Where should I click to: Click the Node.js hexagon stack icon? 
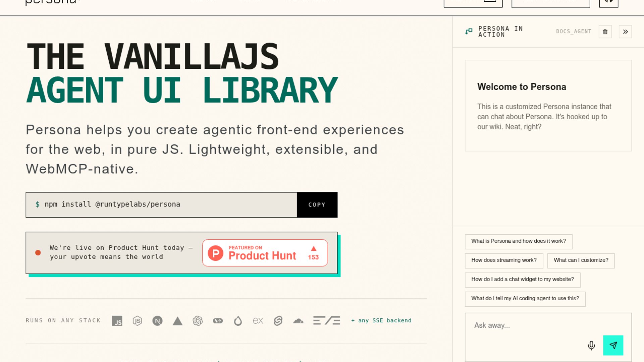tap(137, 321)
